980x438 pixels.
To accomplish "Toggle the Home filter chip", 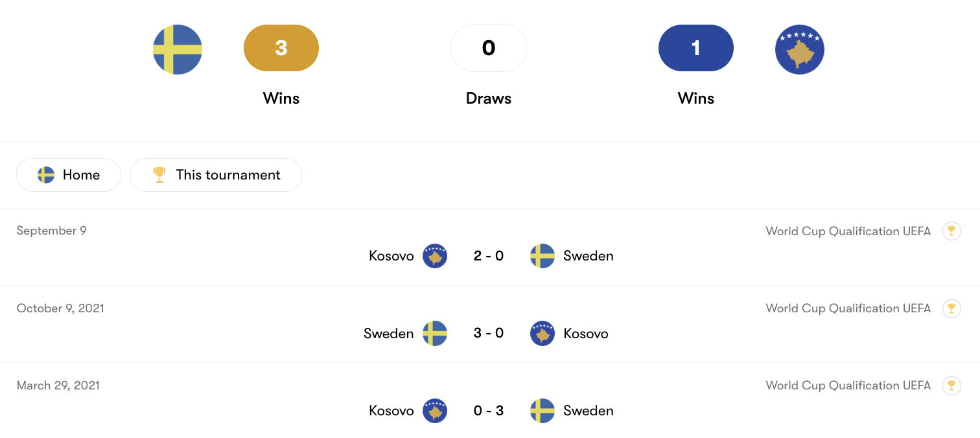I will pos(69,175).
